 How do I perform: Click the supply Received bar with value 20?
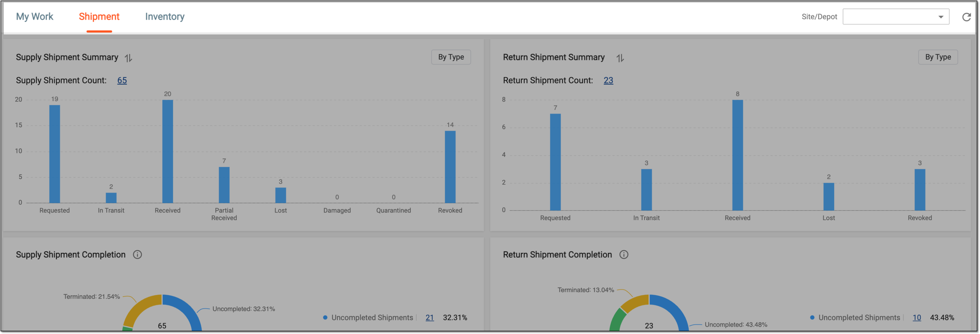167,152
